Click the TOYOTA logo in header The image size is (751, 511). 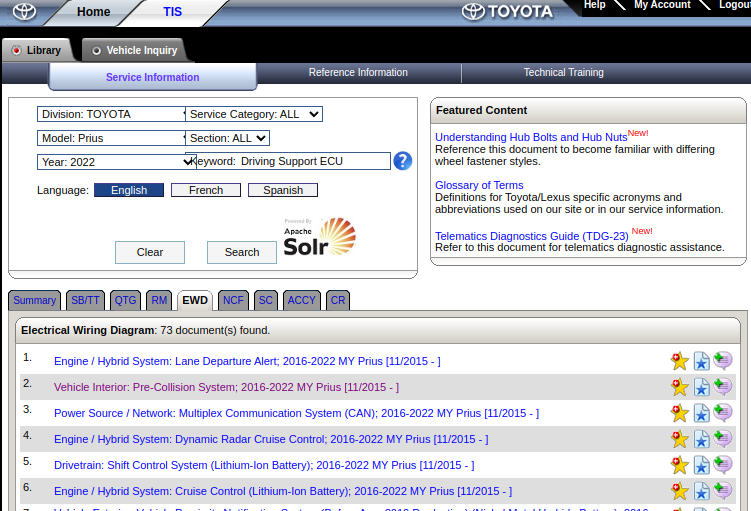tap(507, 11)
